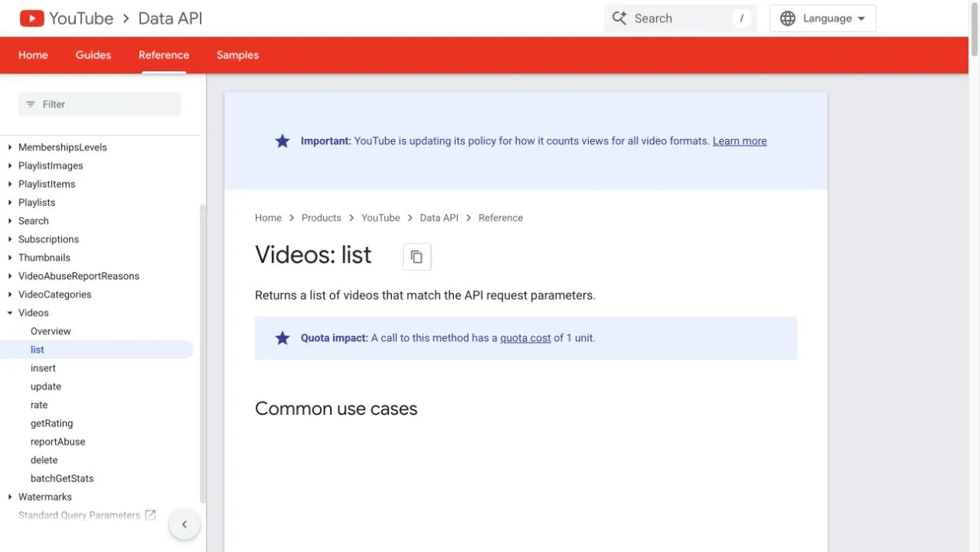Viewport: 980px width, 552px height.
Task: Select the Reference tab
Action: (163, 55)
